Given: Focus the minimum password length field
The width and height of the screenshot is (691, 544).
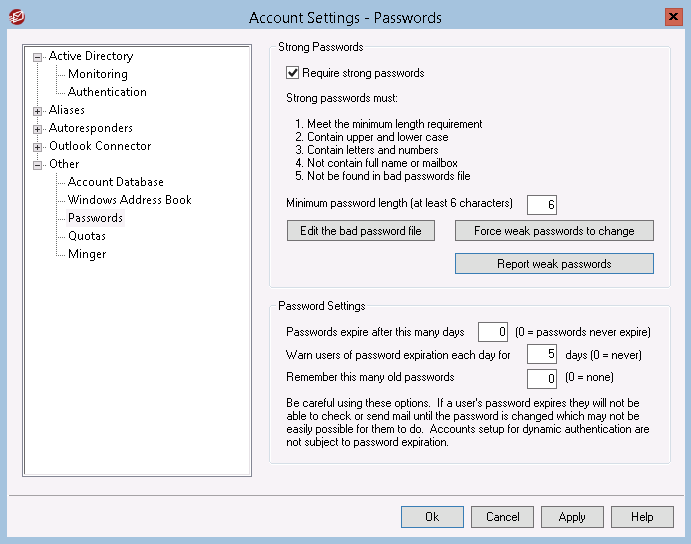Looking at the screenshot, I should pyautogui.click(x=542, y=205).
